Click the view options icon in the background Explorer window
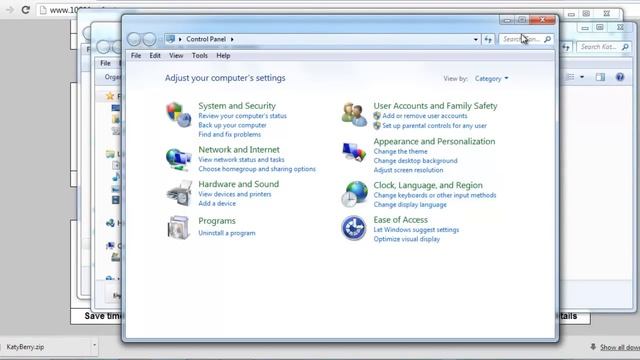 tap(571, 77)
